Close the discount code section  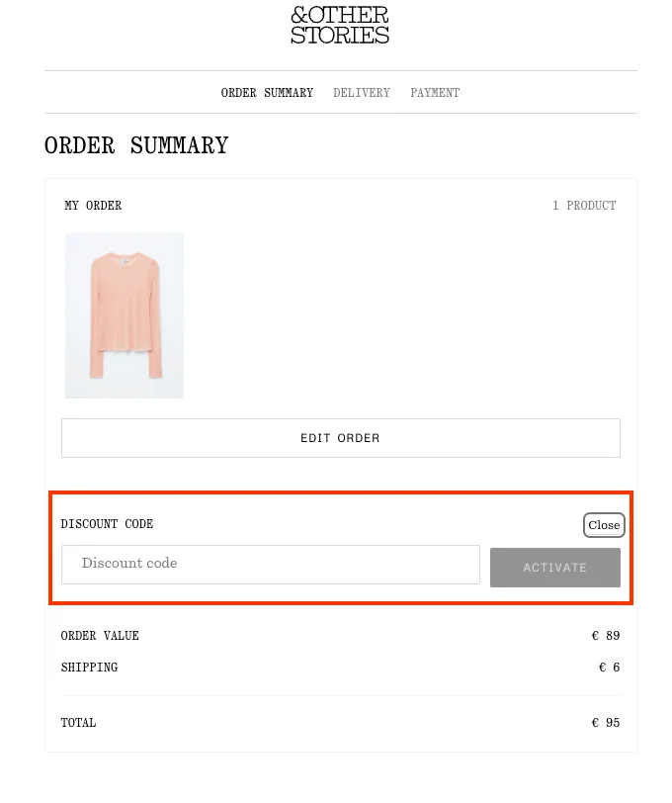pyautogui.click(x=604, y=525)
